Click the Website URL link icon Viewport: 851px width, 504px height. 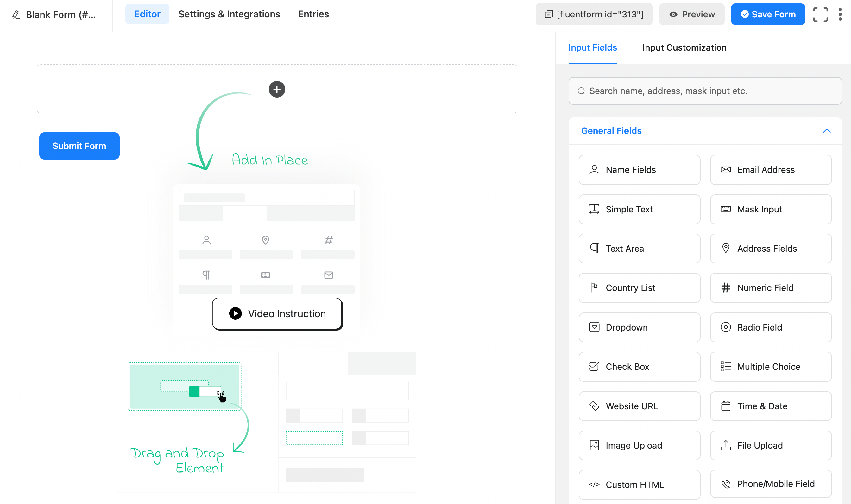click(x=594, y=406)
